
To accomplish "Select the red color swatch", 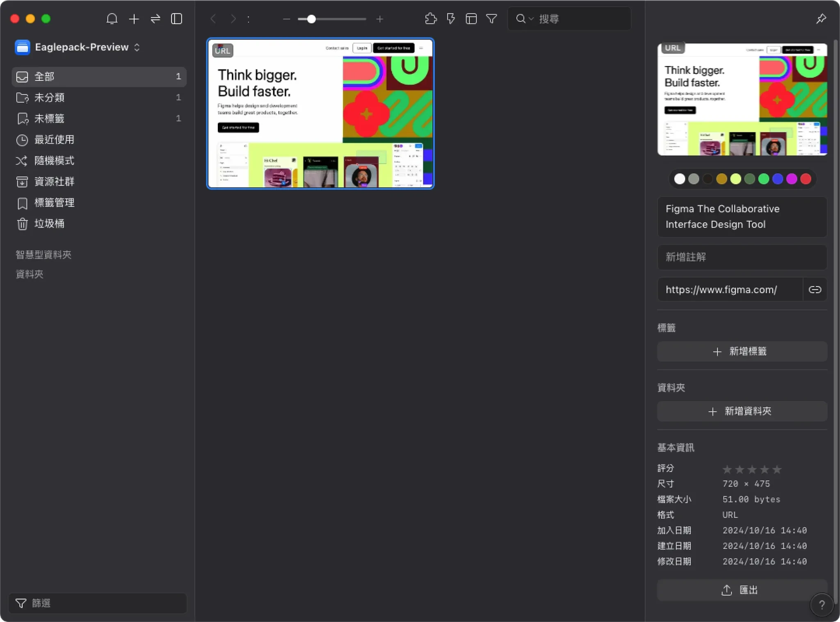I will (x=806, y=179).
